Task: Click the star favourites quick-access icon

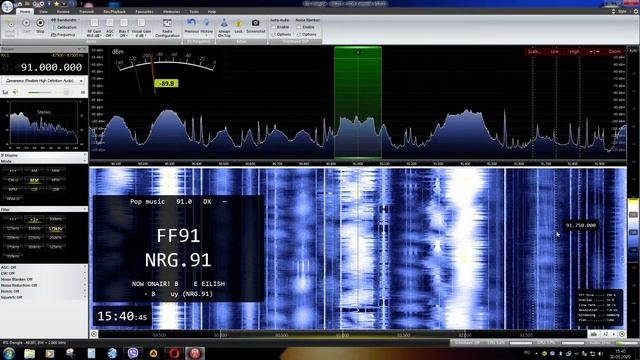Action: (56, 4)
